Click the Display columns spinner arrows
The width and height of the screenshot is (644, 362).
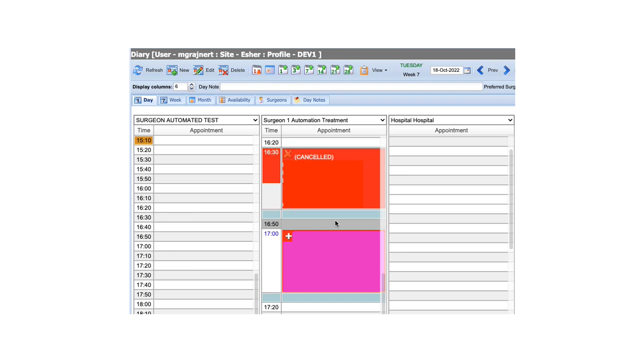click(191, 86)
